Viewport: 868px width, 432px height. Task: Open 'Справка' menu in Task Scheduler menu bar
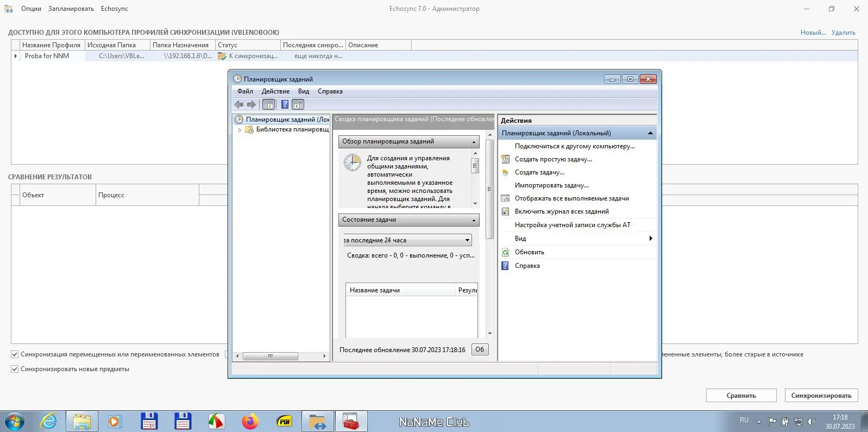[330, 91]
